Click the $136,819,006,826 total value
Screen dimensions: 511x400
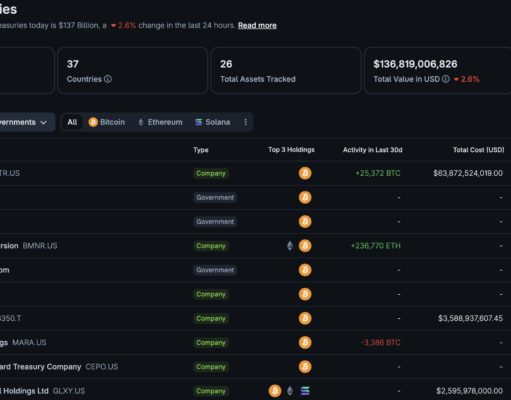point(415,64)
